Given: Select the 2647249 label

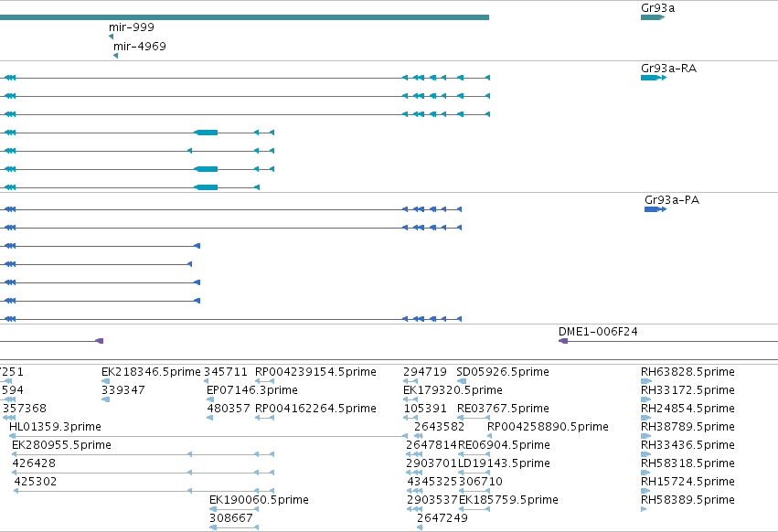Looking at the screenshot, I should (x=442, y=518).
